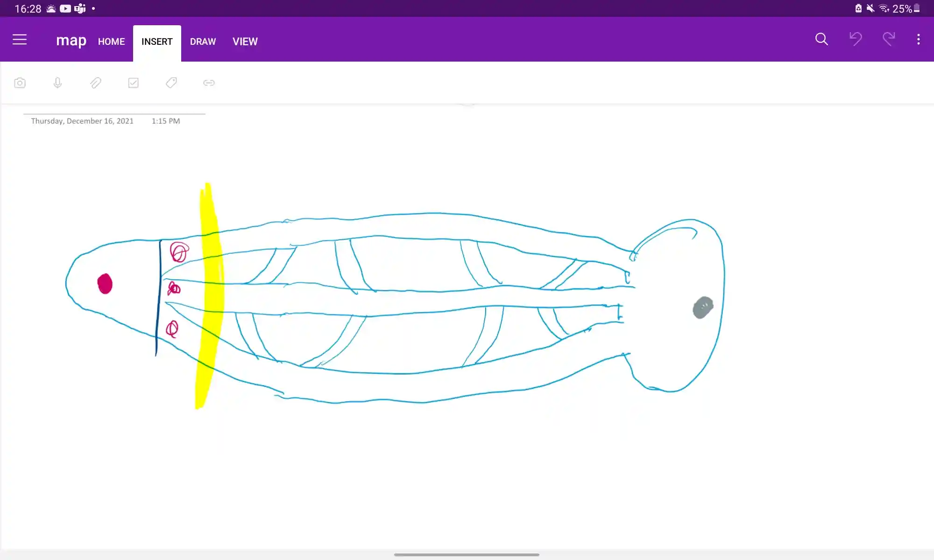Click the 1:15 PM timestamp
The image size is (934, 560).
pyautogui.click(x=166, y=121)
